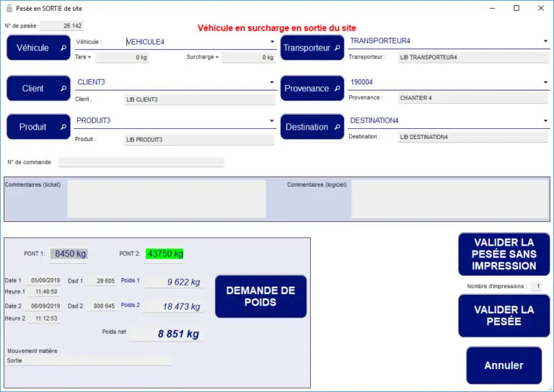Click the LIB DESTINATION4 label field

tap(473, 137)
